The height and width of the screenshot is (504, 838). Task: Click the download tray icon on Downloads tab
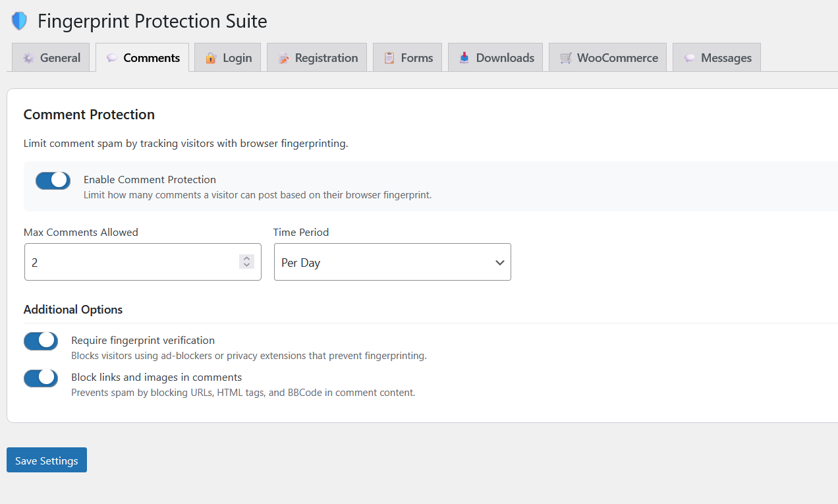[x=464, y=58]
